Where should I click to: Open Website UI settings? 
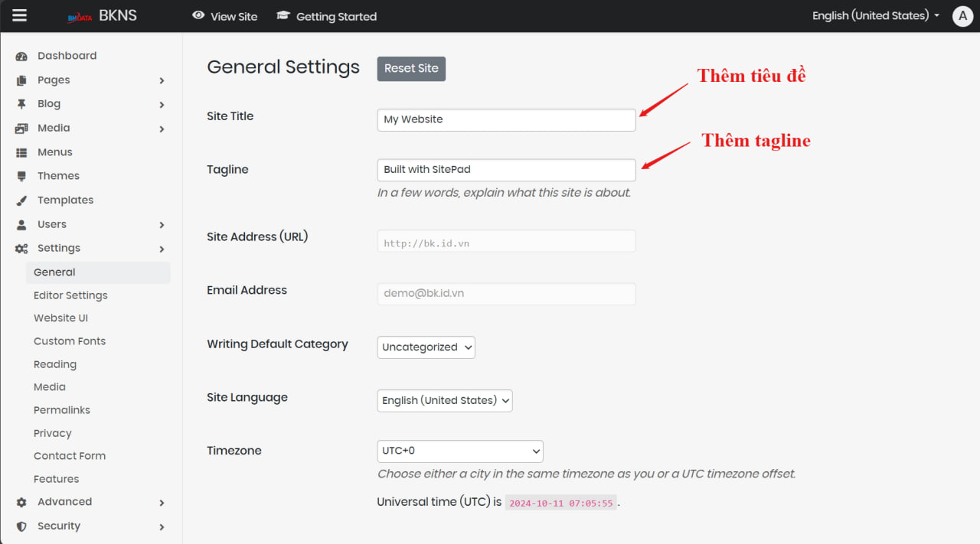[60, 318]
